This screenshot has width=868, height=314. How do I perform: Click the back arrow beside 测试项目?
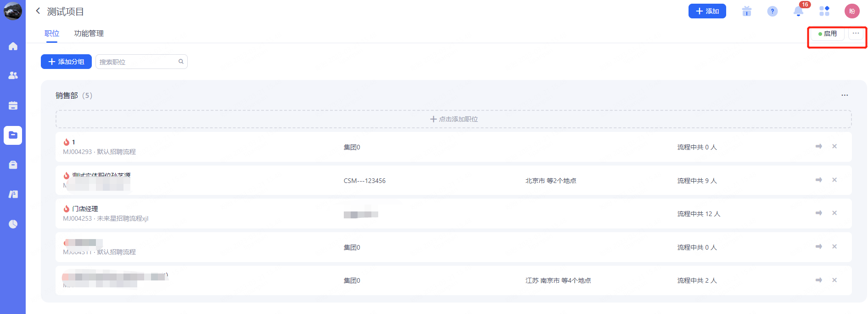(x=38, y=11)
